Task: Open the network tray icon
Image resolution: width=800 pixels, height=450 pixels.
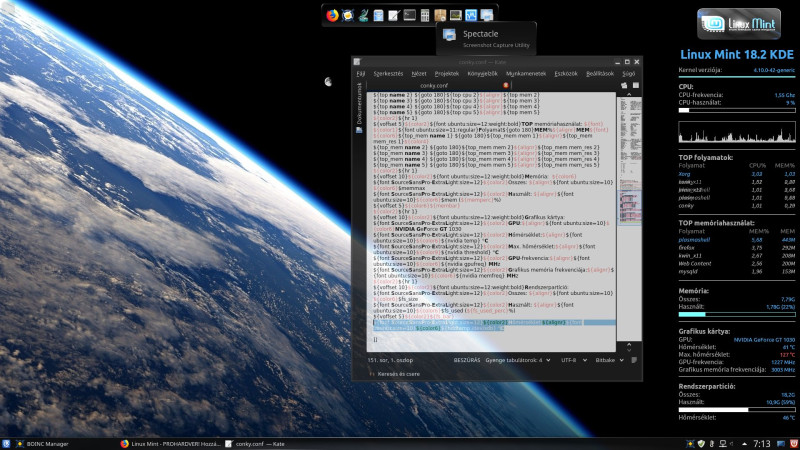Action: coord(722,444)
